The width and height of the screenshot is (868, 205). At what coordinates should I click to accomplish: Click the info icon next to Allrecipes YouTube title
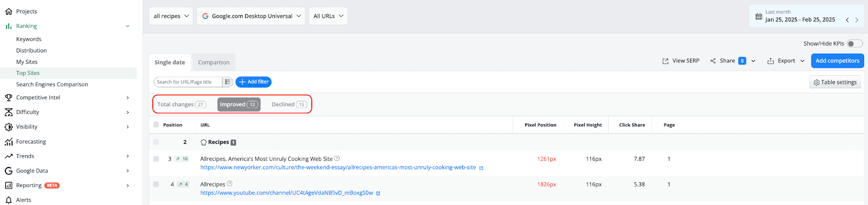229,183
